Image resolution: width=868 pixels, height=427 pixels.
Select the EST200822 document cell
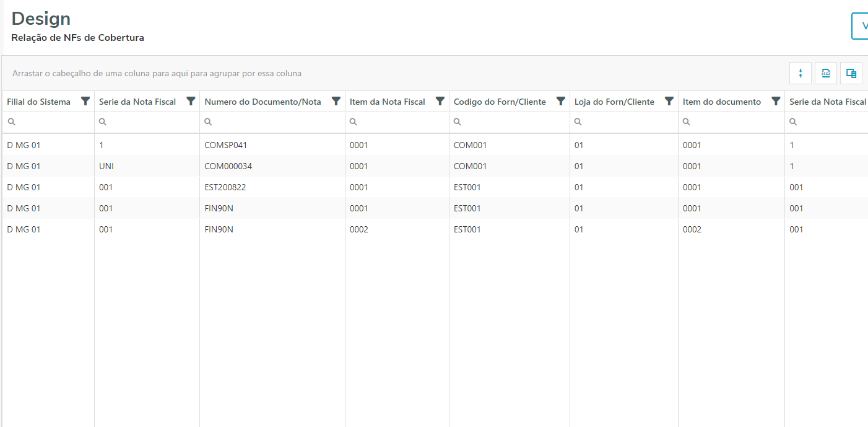coord(225,187)
